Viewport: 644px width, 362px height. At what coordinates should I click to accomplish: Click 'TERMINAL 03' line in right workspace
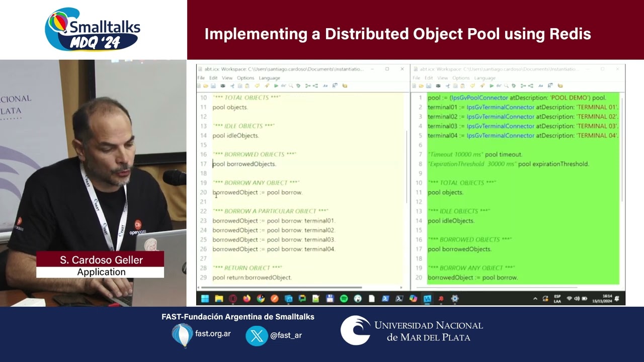pos(523,126)
